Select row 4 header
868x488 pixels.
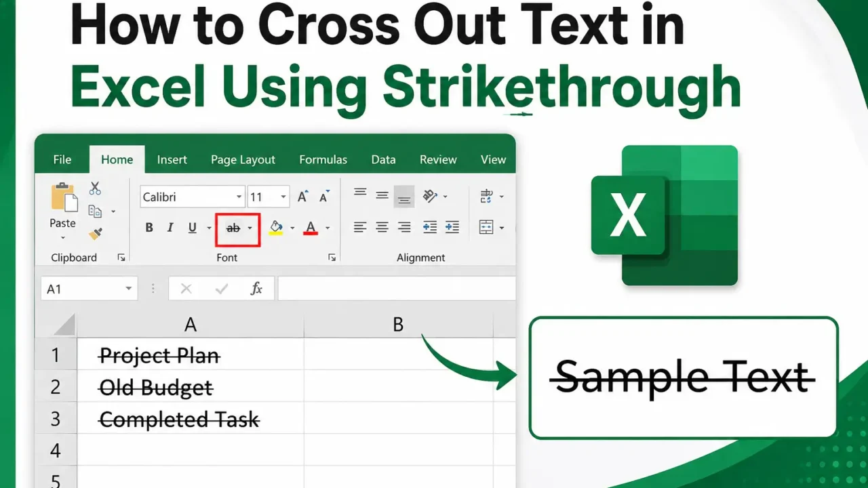[x=56, y=450]
